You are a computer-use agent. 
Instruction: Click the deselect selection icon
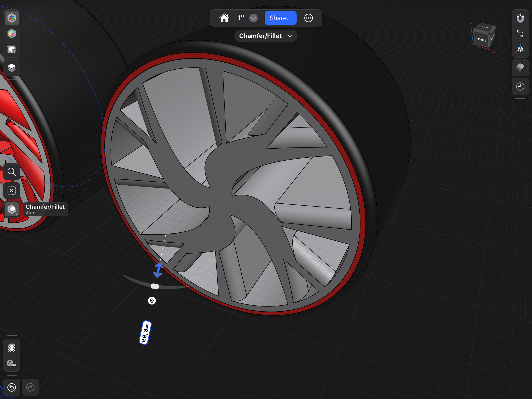coord(12,191)
